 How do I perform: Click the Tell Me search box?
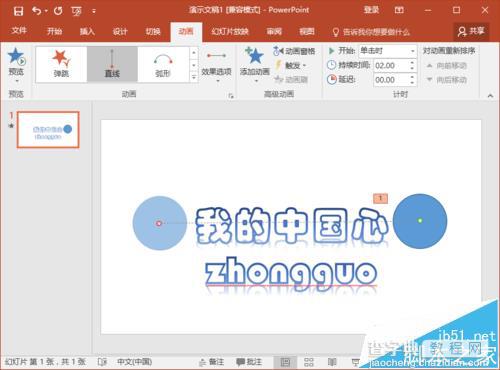pos(371,32)
